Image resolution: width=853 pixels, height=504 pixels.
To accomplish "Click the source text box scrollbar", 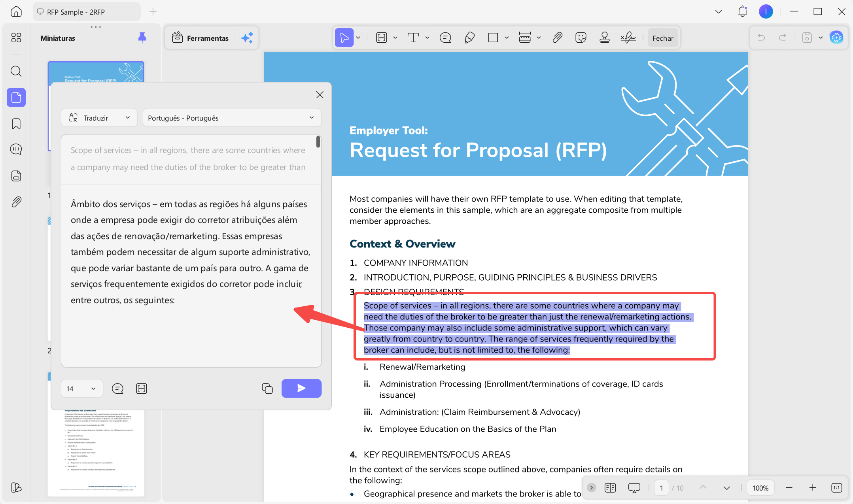I will 318,142.
